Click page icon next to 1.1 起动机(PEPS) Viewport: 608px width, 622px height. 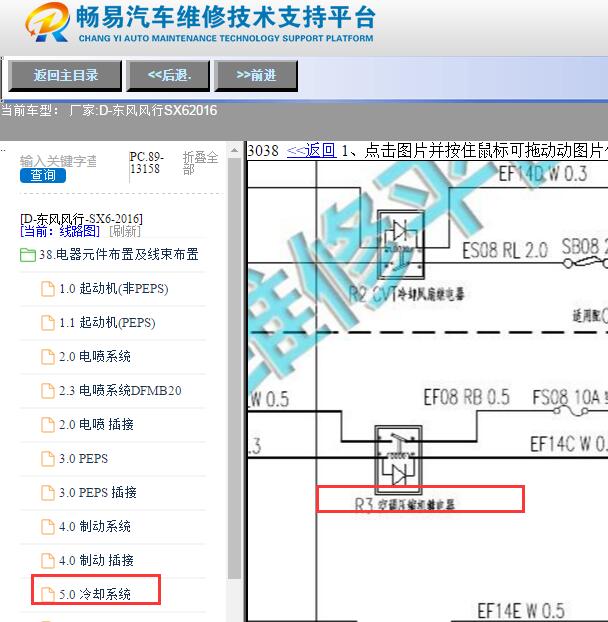click(48, 323)
